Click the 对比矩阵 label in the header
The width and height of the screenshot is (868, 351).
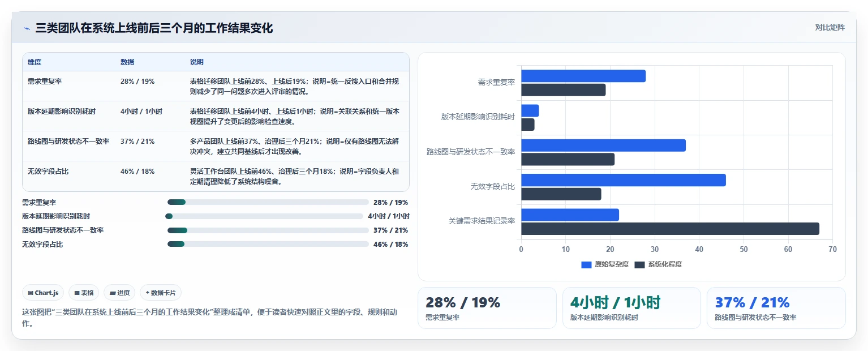830,28
